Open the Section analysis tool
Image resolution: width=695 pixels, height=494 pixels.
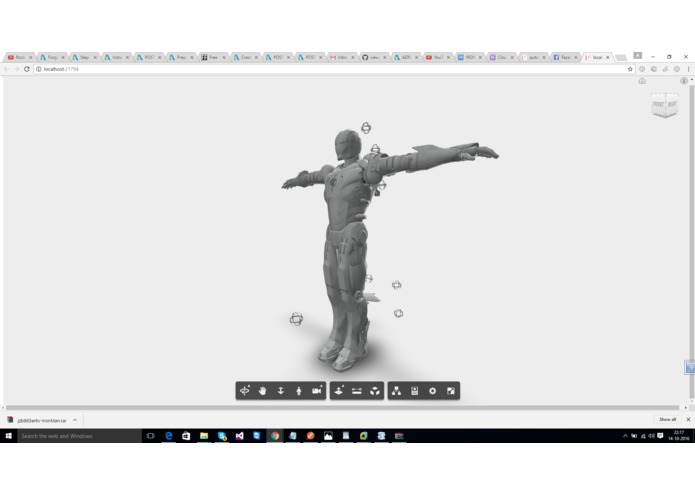[x=339, y=391]
